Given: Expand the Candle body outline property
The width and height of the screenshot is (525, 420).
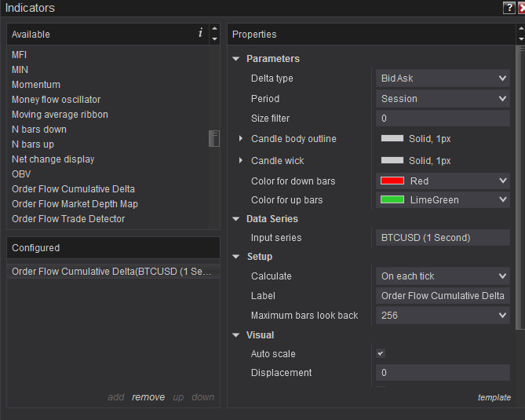Looking at the screenshot, I should tap(241, 139).
